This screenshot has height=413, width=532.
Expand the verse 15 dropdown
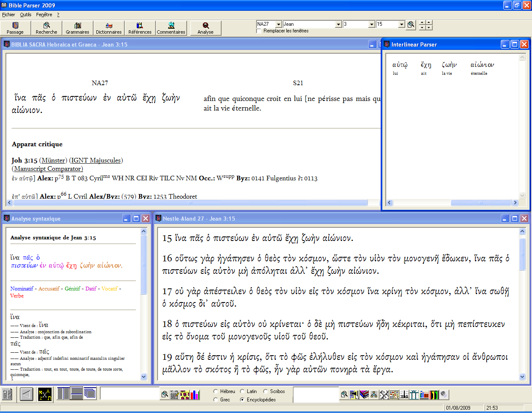[x=401, y=25]
